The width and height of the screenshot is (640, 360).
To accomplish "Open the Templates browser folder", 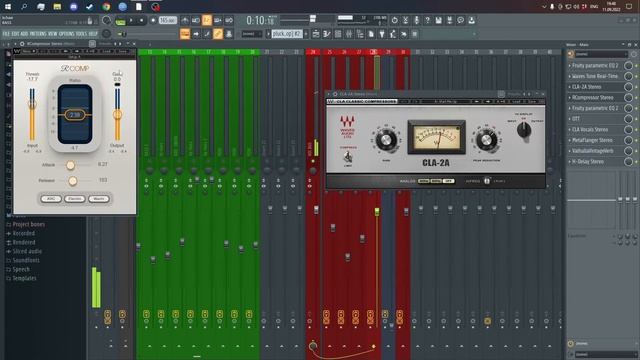I will [24, 278].
